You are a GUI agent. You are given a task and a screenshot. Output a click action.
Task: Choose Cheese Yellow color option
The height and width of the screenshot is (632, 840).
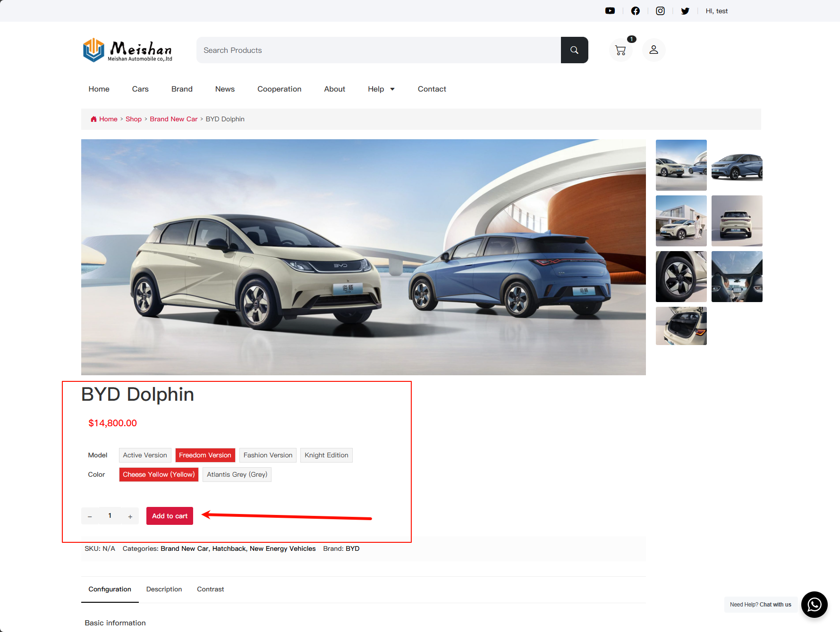point(159,474)
